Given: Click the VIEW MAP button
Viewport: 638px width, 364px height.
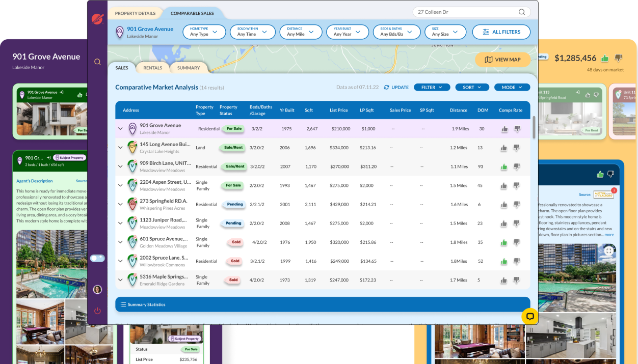Looking at the screenshot, I should pyautogui.click(x=502, y=60).
